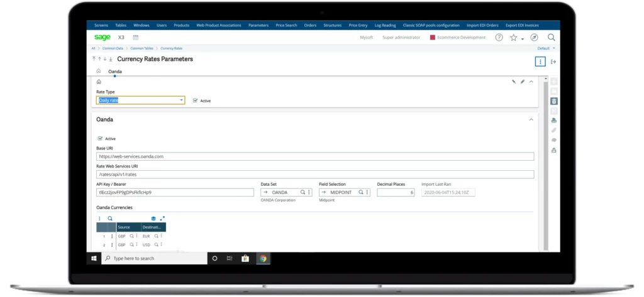Open row 1 three-dot actions menu

pyautogui.click(x=112, y=237)
